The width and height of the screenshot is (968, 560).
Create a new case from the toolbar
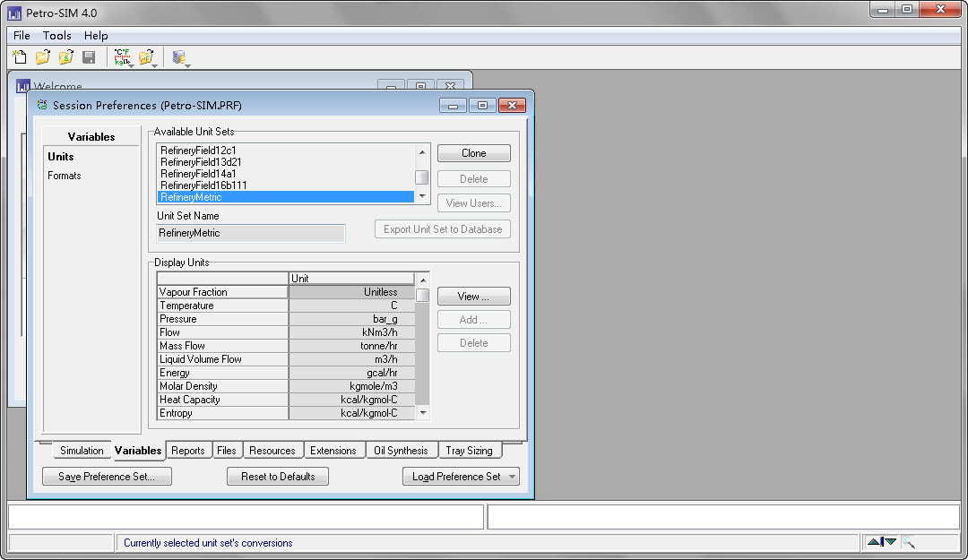click(x=19, y=57)
